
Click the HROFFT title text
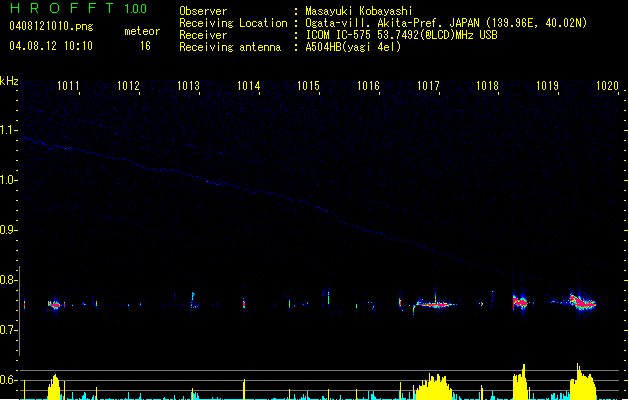click(x=62, y=8)
